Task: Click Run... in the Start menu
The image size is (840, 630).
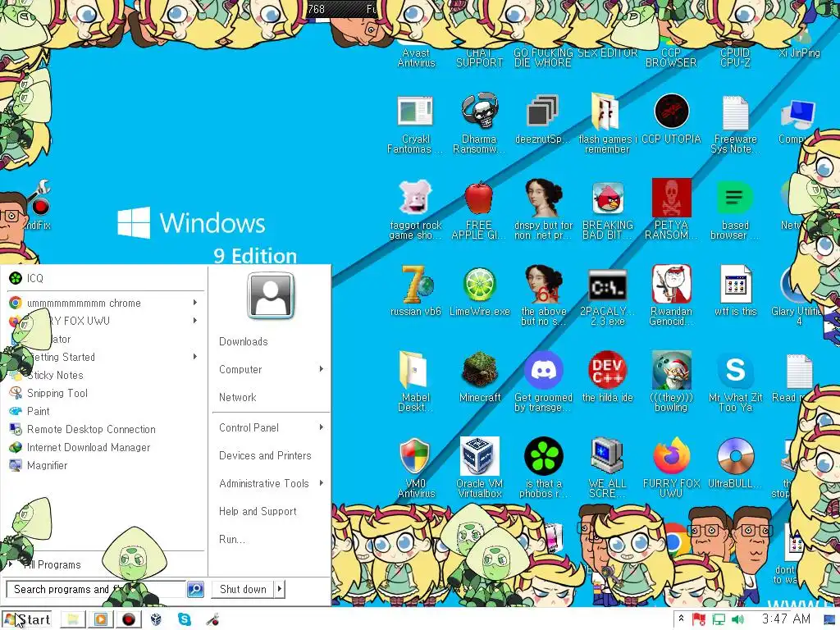Action: [232, 539]
